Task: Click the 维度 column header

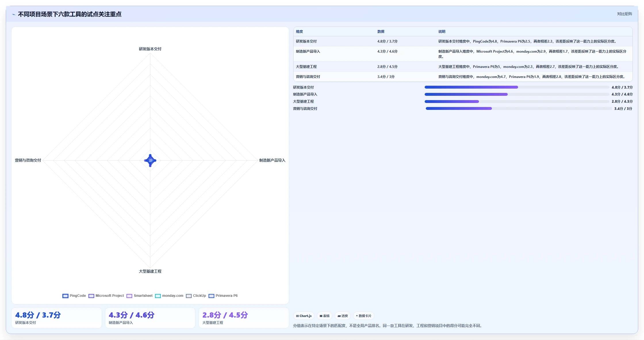Action: (x=299, y=32)
